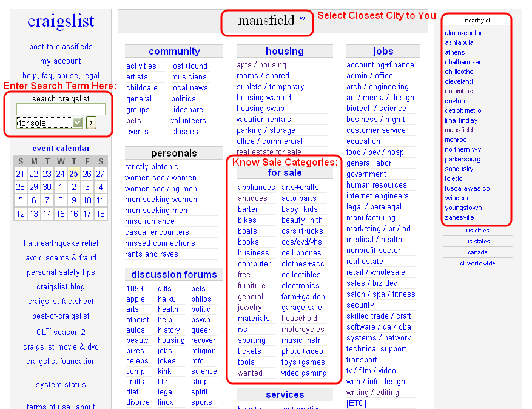Select day 25 in event calendar
The image size is (532, 409).
click(x=73, y=174)
